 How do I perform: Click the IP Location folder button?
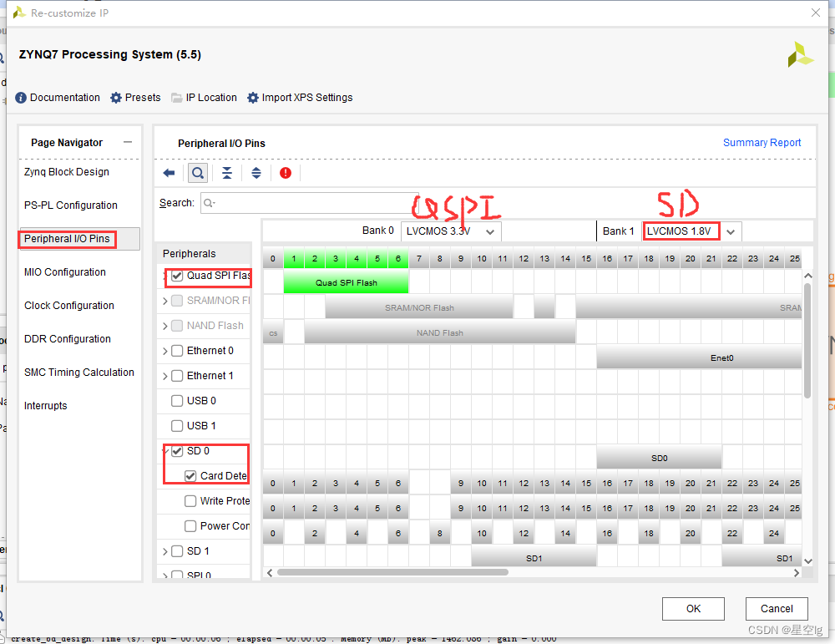[204, 98]
